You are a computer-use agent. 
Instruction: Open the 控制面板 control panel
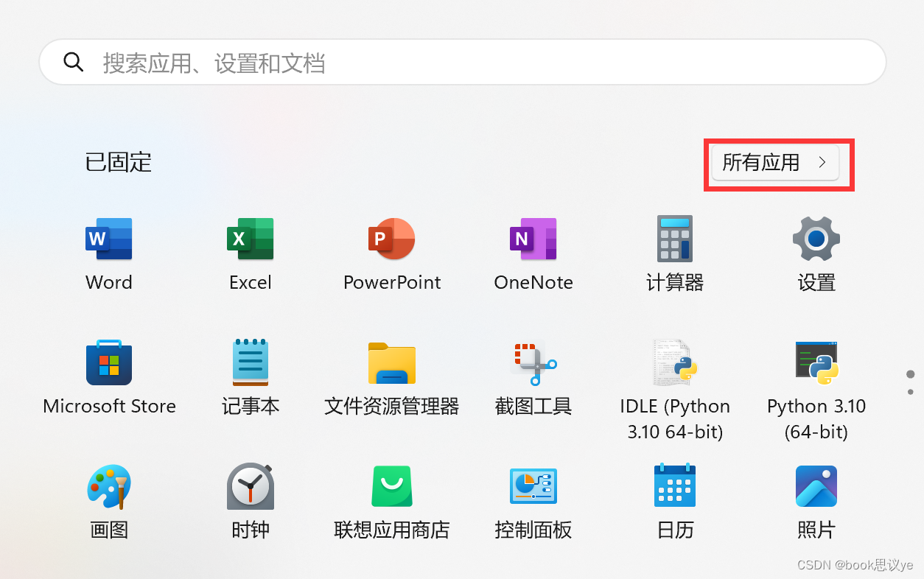pos(533,486)
